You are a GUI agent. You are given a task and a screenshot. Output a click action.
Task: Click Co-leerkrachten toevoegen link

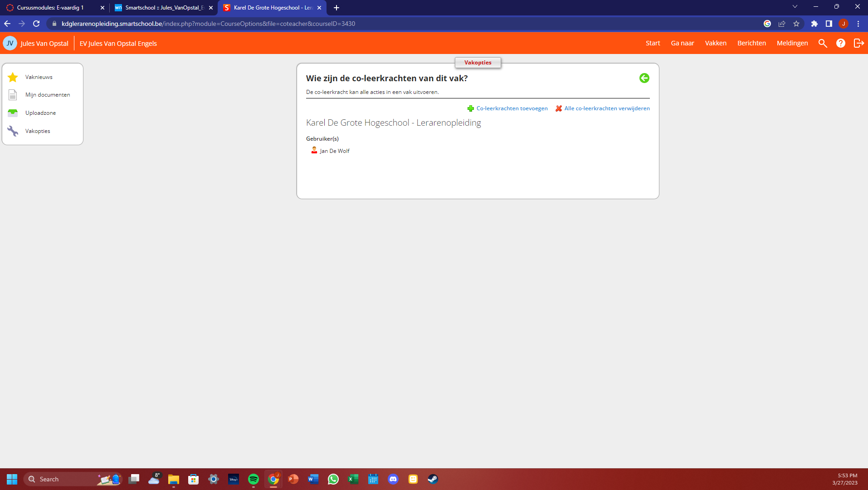[512, 108]
